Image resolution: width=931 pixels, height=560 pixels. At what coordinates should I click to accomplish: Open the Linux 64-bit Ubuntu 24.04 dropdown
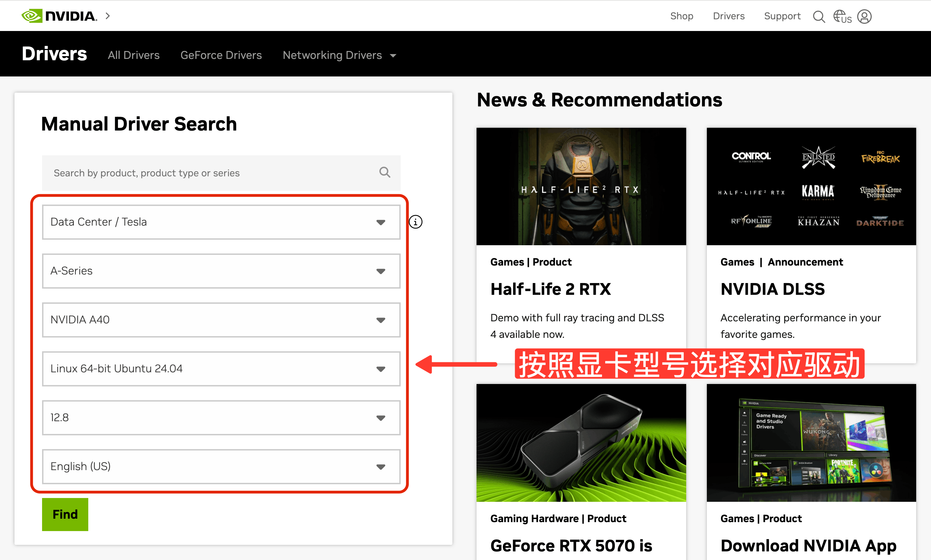tap(221, 369)
